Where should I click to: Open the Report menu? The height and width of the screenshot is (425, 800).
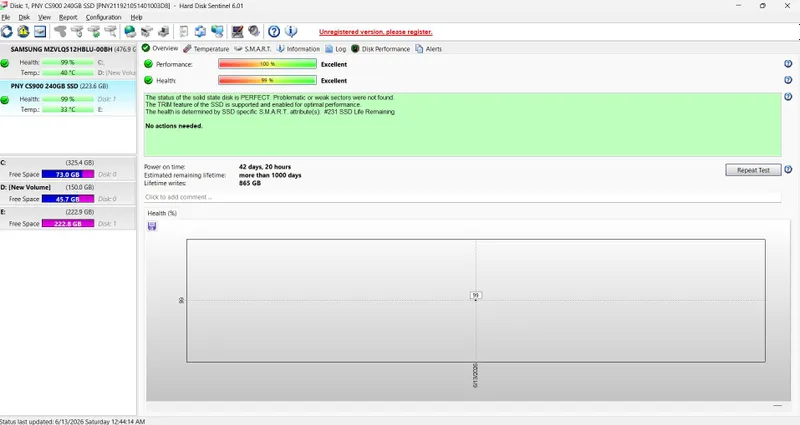pyautogui.click(x=68, y=17)
